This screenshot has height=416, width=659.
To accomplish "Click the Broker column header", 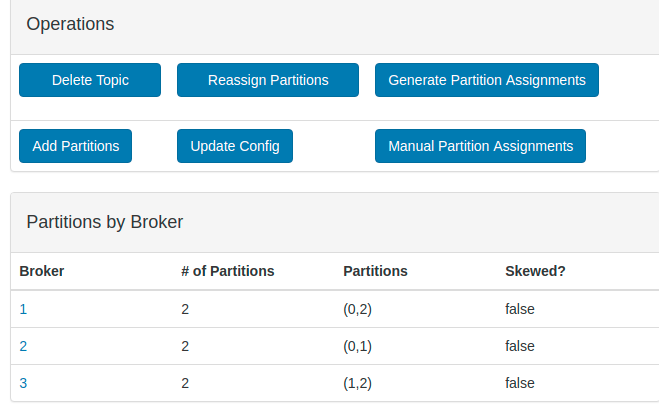I will click(42, 271).
